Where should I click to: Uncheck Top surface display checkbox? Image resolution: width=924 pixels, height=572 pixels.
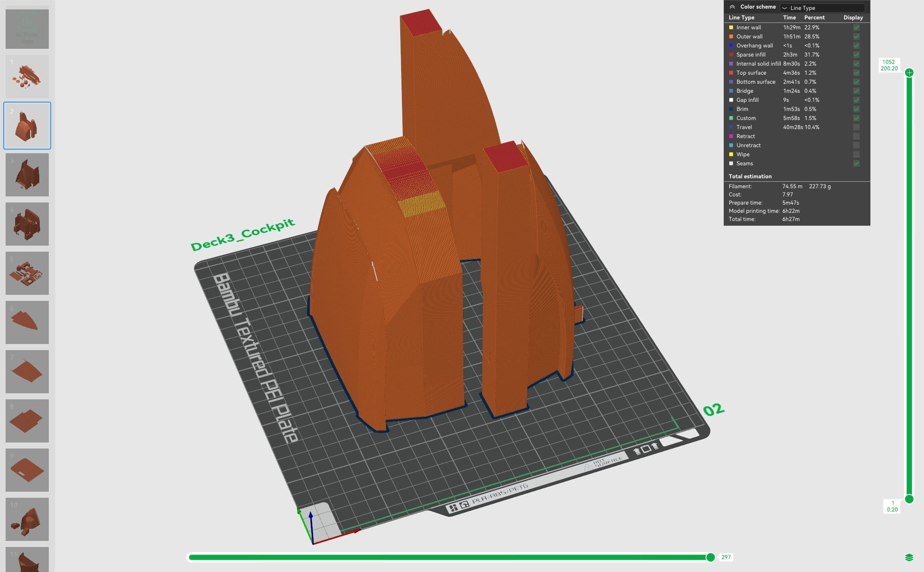(x=856, y=73)
